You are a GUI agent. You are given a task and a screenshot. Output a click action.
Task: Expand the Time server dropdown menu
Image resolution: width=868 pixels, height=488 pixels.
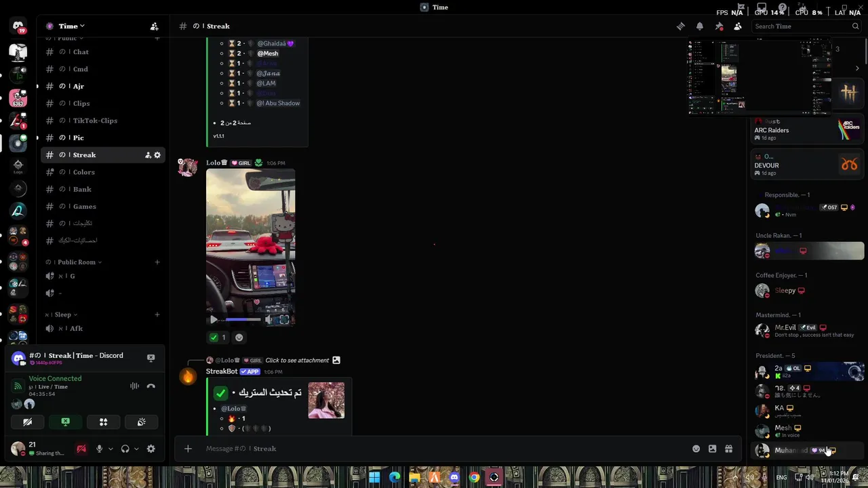point(71,26)
